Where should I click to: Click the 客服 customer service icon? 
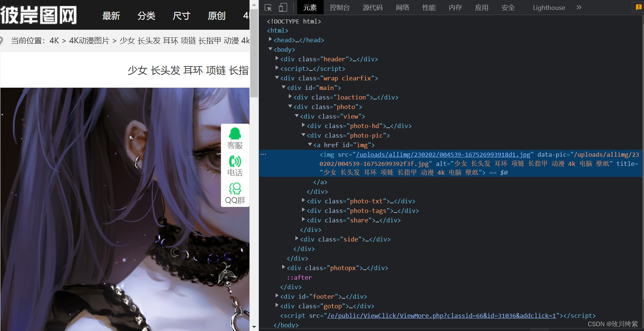point(235,138)
